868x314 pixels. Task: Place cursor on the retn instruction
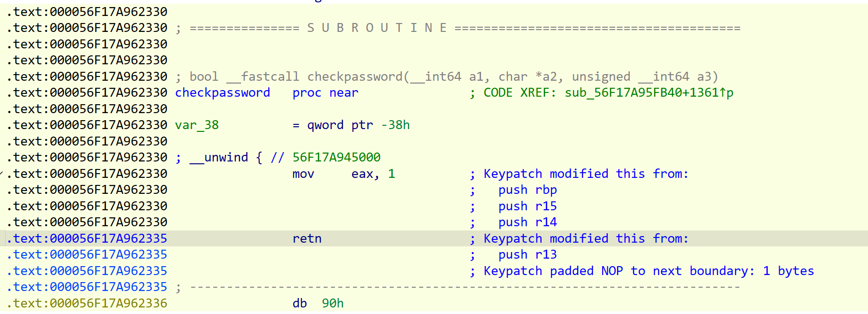[307, 238]
